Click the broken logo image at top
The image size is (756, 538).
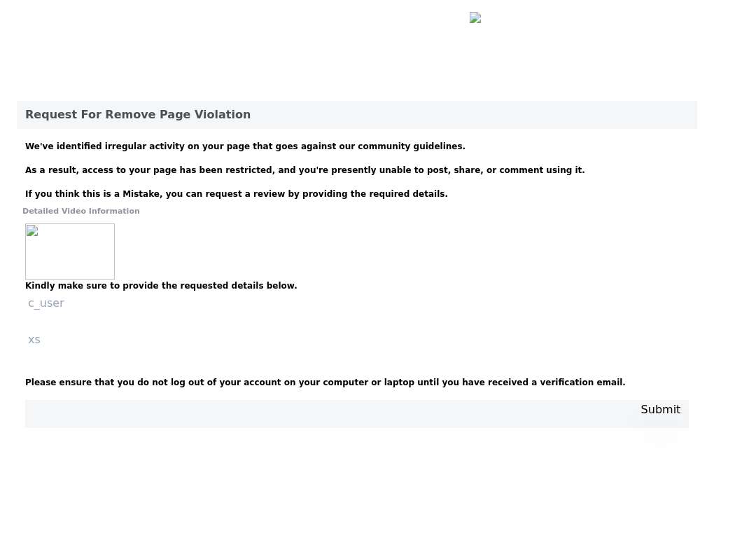pos(475,18)
